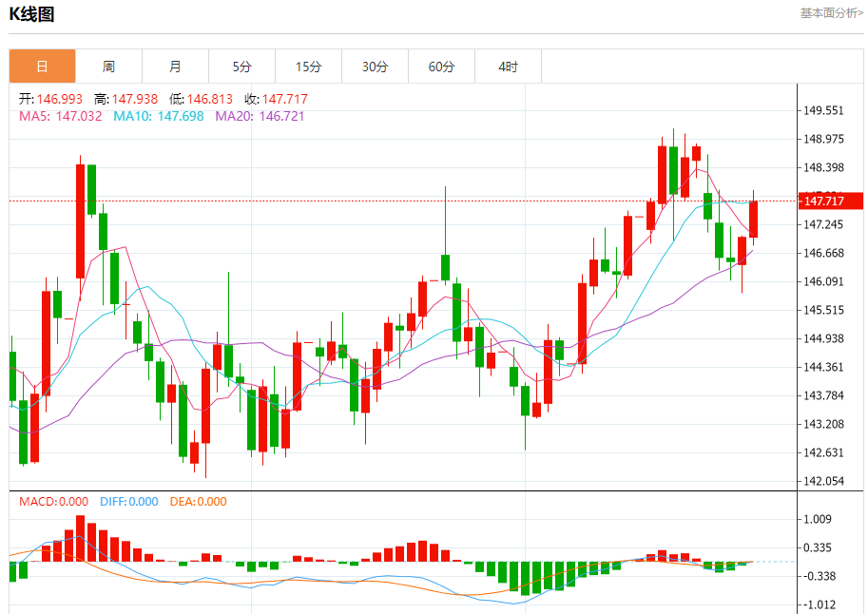The image size is (868, 614).
Task: Click the 低: 146.813 low value
Action: [201, 99]
